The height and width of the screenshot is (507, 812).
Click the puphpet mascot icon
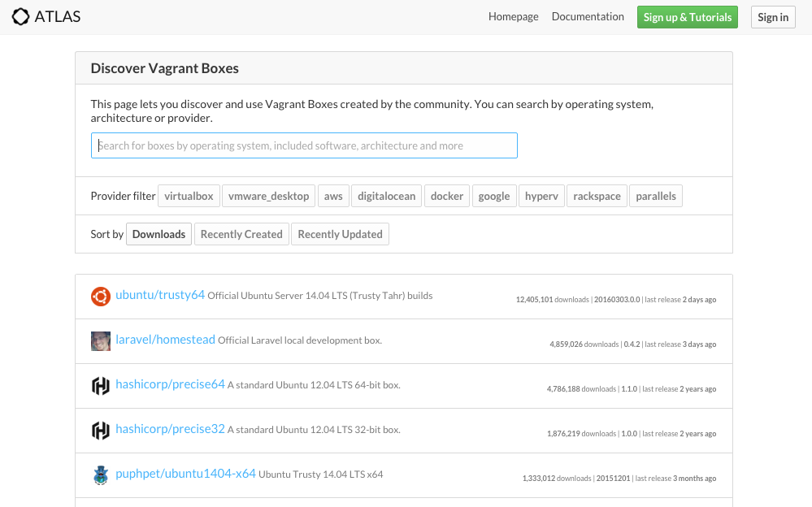pyautogui.click(x=101, y=474)
